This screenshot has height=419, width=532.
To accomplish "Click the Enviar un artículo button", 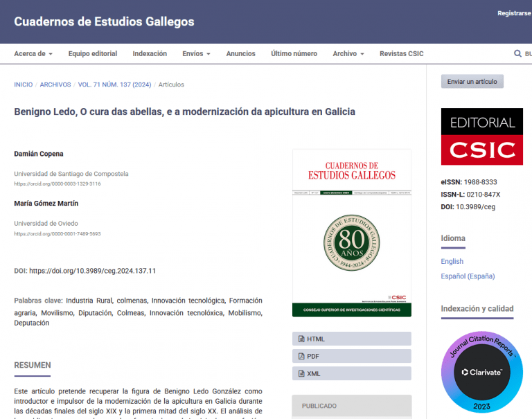I will coord(472,82).
